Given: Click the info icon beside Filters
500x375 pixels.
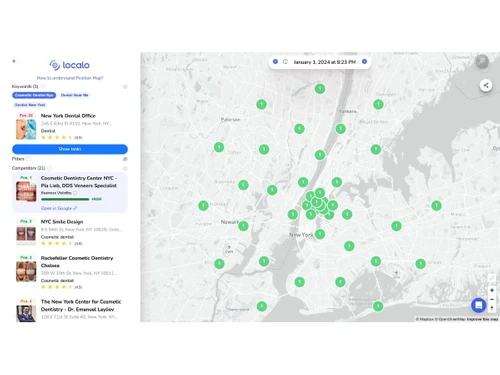Looking at the screenshot, I should [x=28, y=159].
